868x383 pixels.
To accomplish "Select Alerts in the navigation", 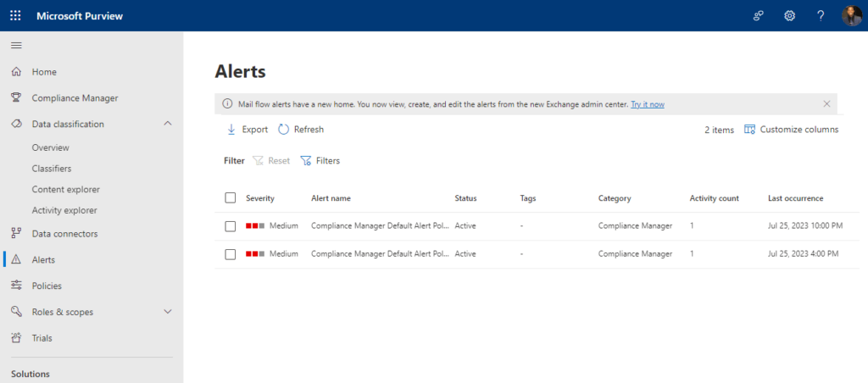I will click(44, 259).
